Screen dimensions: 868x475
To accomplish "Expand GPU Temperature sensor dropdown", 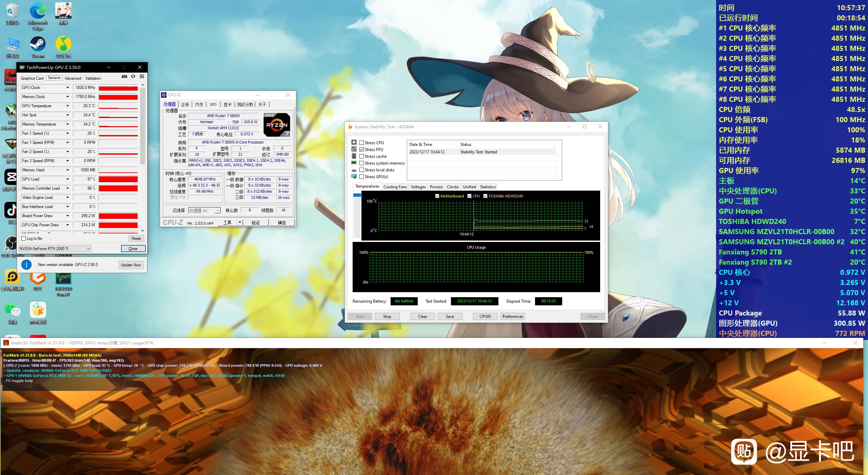I will (x=67, y=106).
